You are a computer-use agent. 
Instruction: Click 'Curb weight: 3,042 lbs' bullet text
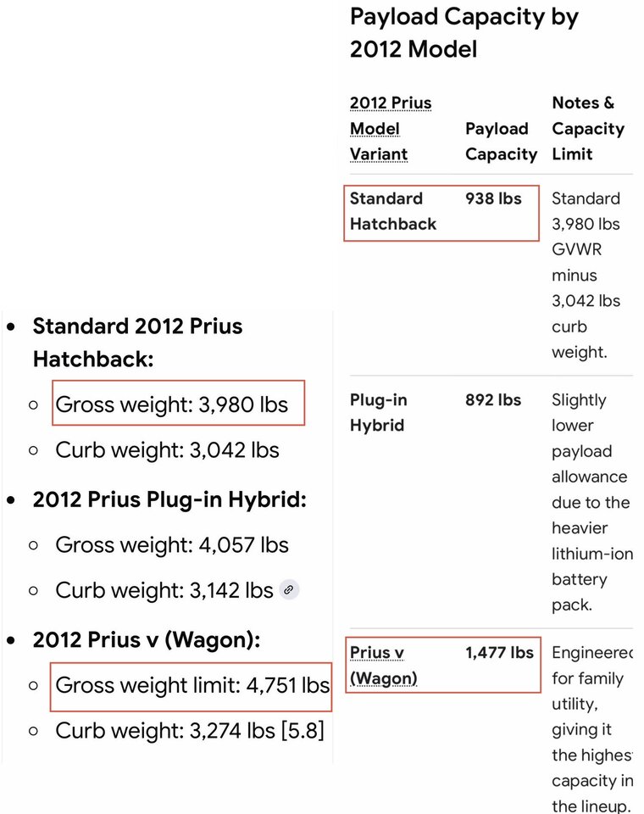point(167,450)
